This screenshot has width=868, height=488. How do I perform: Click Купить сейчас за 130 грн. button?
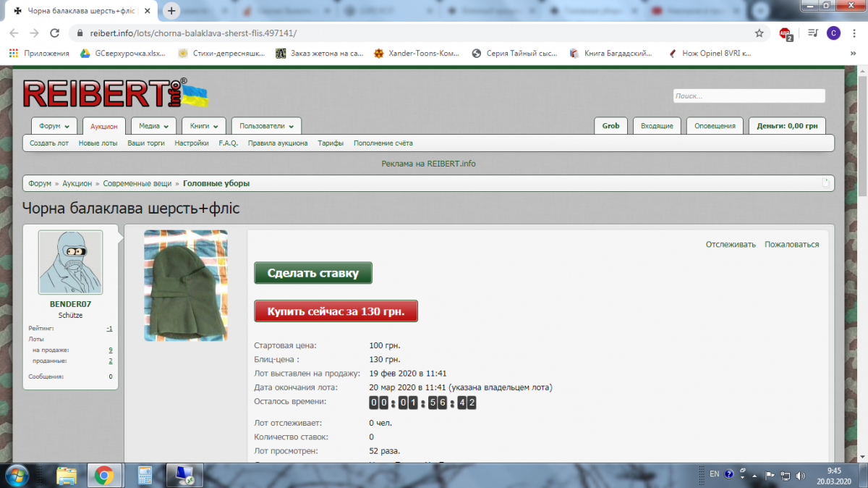336,311
